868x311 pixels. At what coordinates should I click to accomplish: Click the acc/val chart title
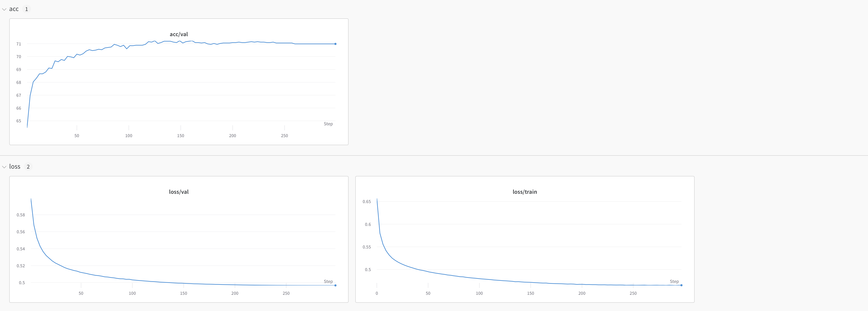coord(178,34)
